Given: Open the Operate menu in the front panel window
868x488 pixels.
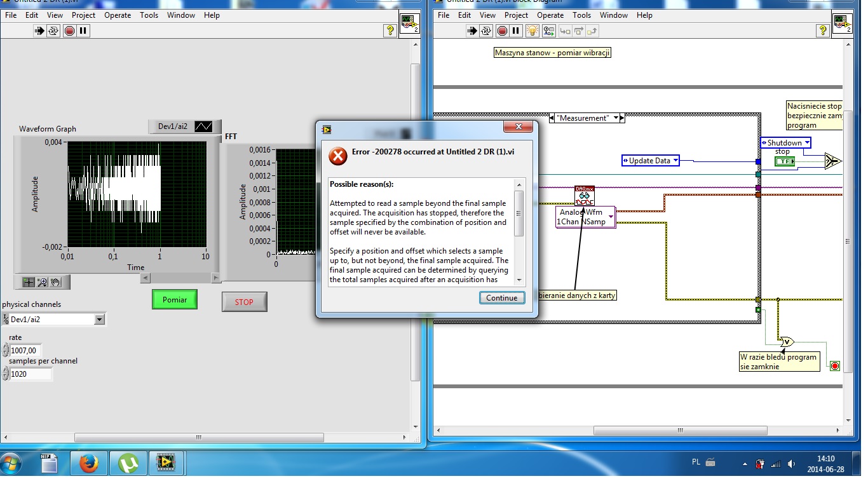Looking at the screenshot, I should click(118, 15).
